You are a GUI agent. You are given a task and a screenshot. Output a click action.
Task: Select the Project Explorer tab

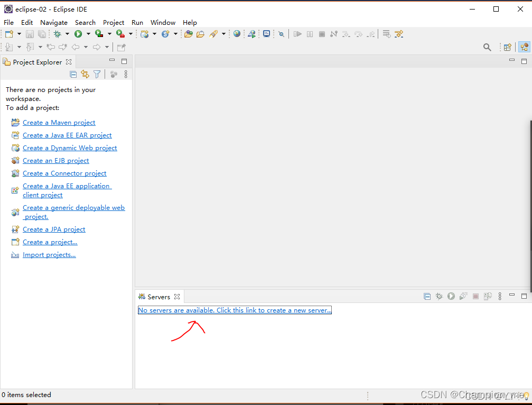38,62
